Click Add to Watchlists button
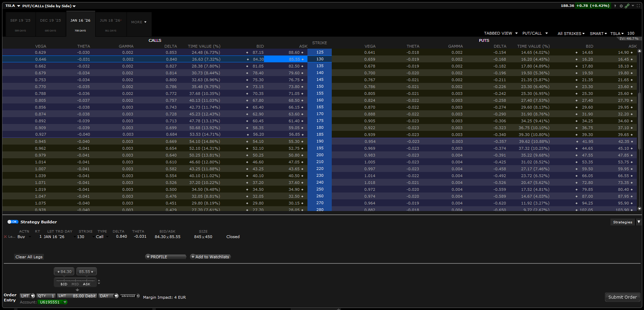This screenshot has height=310, width=644. (210, 257)
